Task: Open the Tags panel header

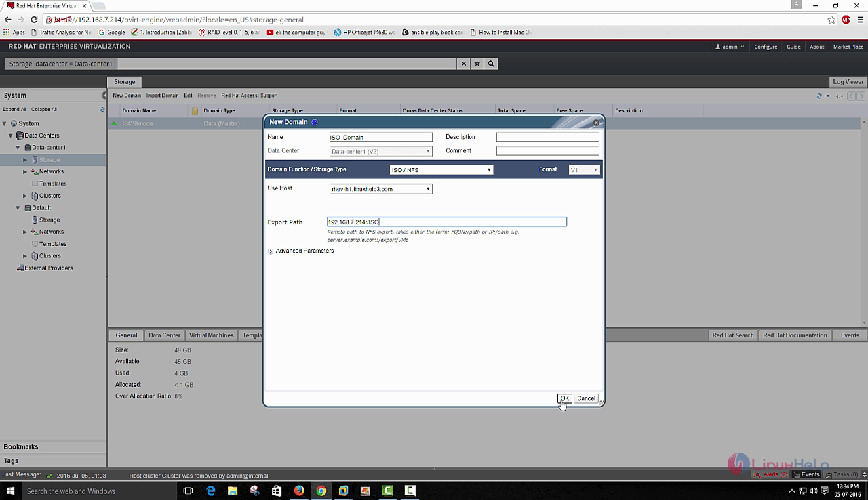Action: coord(53,461)
